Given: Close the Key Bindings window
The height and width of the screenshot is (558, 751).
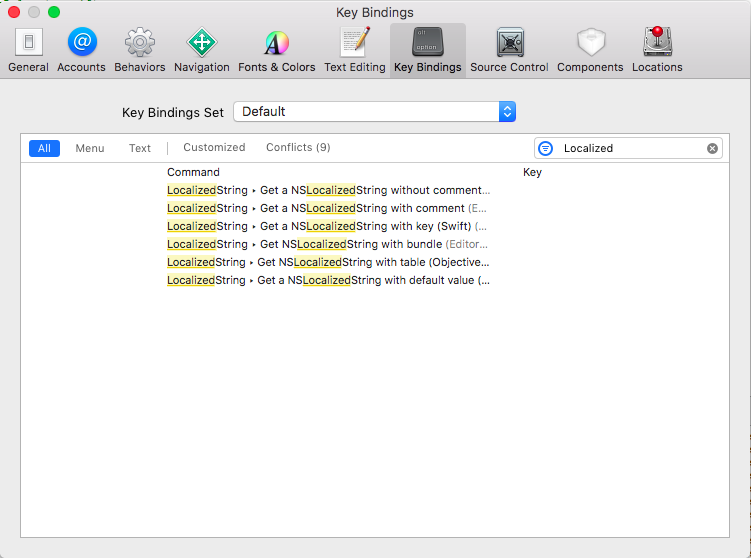Looking at the screenshot, I should (x=14, y=12).
